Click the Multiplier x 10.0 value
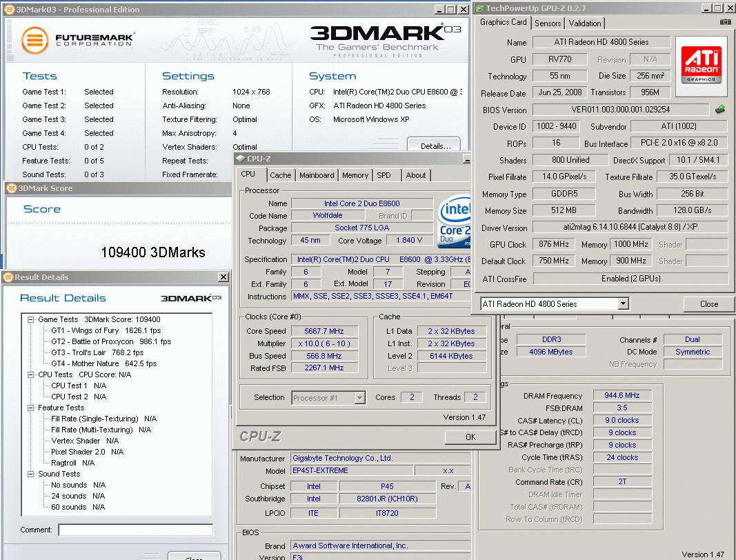736x560 pixels. pyautogui.click(x=324, y=343)
